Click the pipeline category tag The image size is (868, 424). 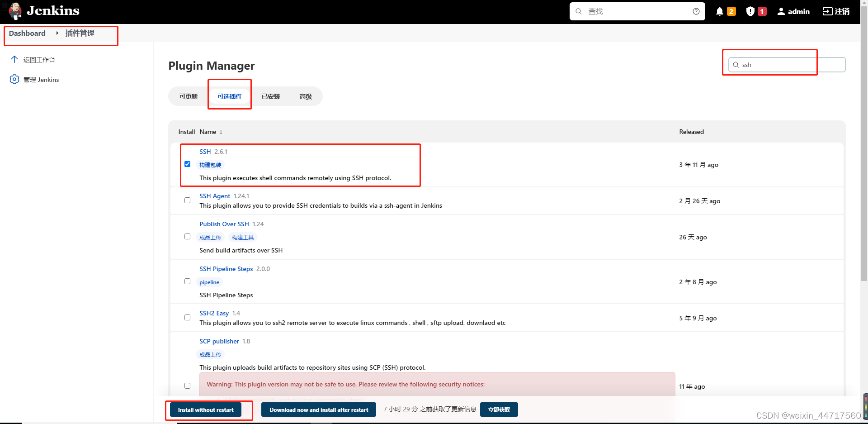209,282
